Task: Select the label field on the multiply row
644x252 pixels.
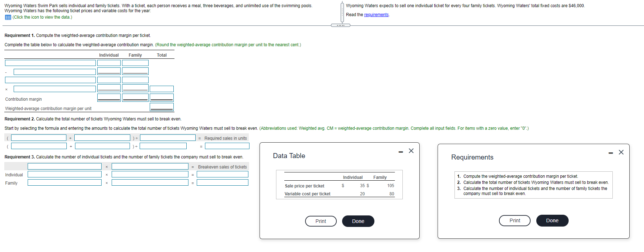Action: [x=55, y=89]
